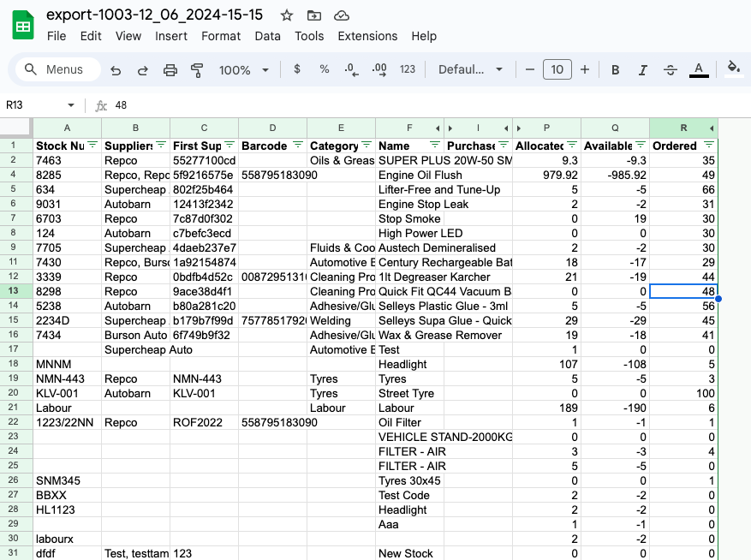Image resolution: width=751 pixels, height=560 pixels.
Task: Expand hidden columns after column R
Action: [712, 128]
